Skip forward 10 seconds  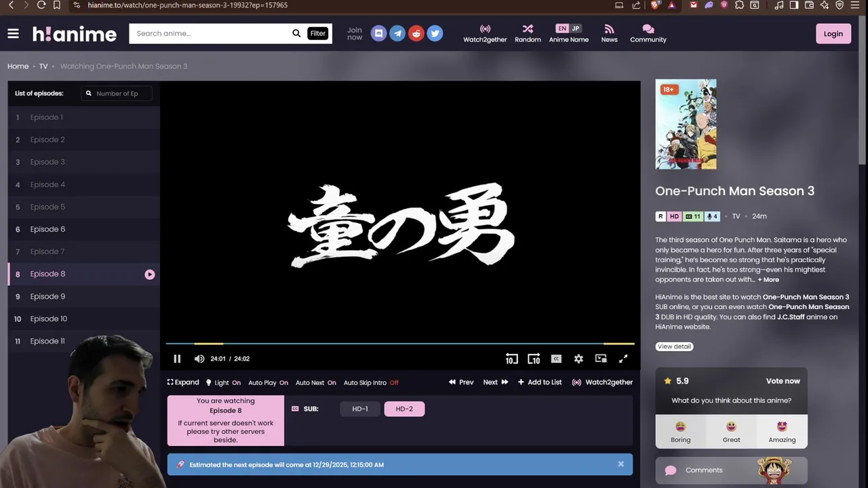click(x=534, y=359)
